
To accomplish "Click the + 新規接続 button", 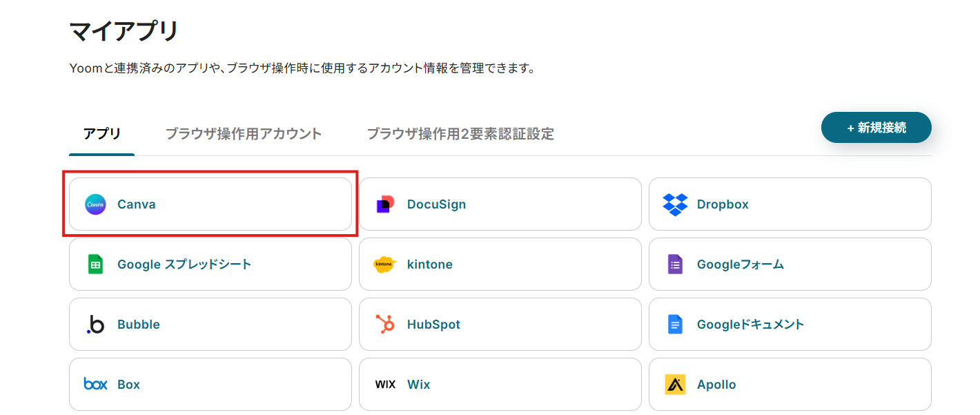I will coord(876,128).
